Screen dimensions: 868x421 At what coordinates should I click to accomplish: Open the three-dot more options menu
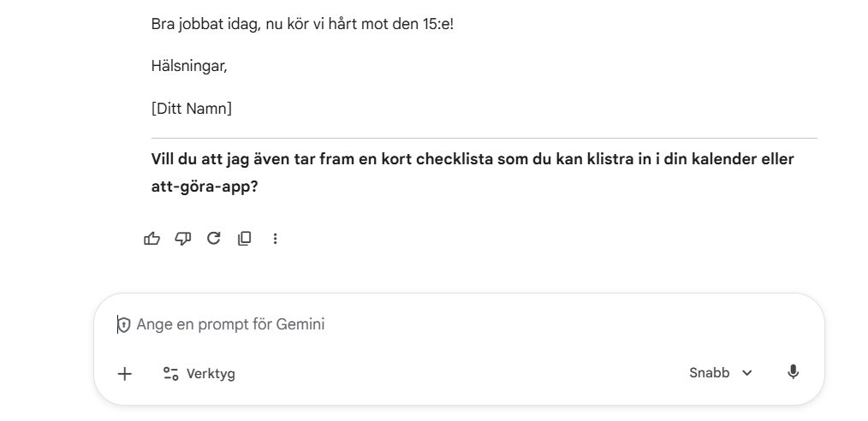(275, 239)
